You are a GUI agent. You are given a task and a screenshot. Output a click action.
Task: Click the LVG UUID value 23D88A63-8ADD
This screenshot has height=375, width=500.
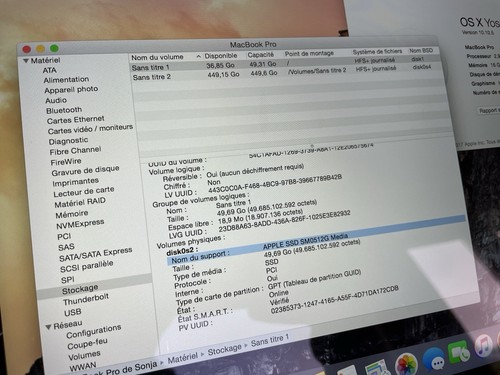point(284,221)
